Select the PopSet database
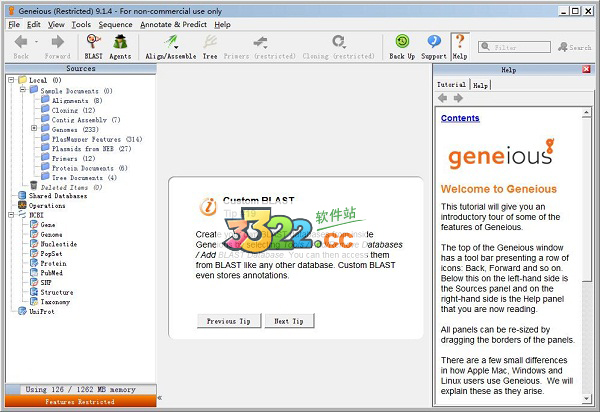 coord(46,254)
